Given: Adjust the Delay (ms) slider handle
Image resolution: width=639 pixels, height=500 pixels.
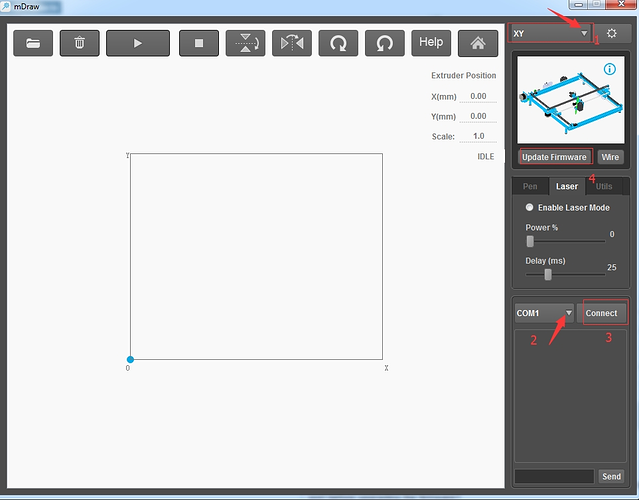Looking at the screenshot, I should (x=548, y=275).
